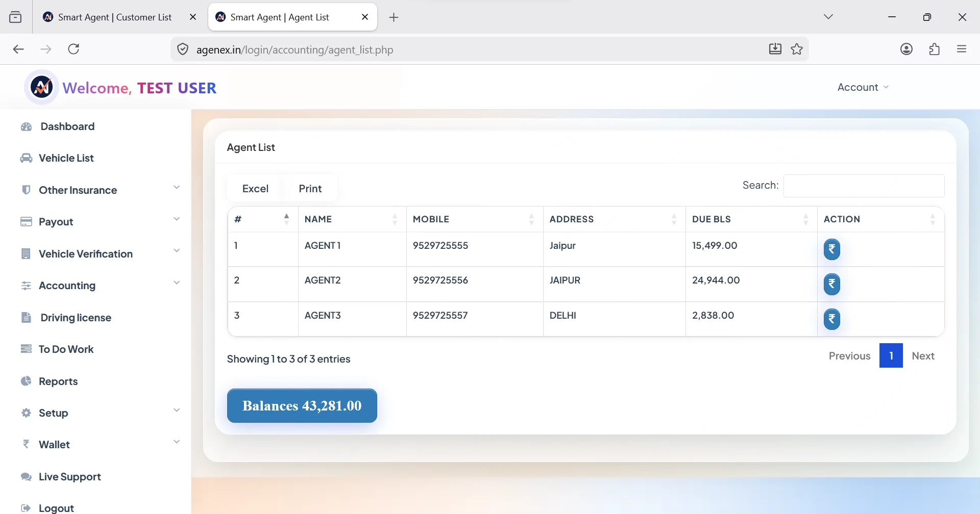This screenshot has height=514, width=980.
Task: Click the Payout card icon
Action: [26, 222]
